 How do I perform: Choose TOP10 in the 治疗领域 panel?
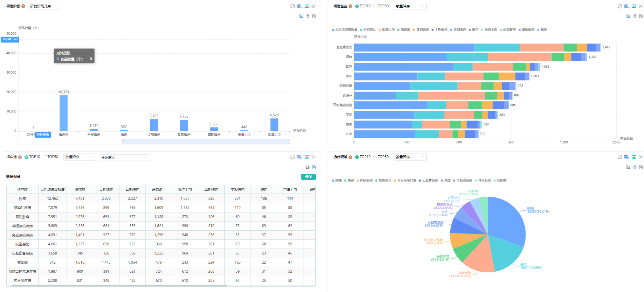(x=357, y=157)
